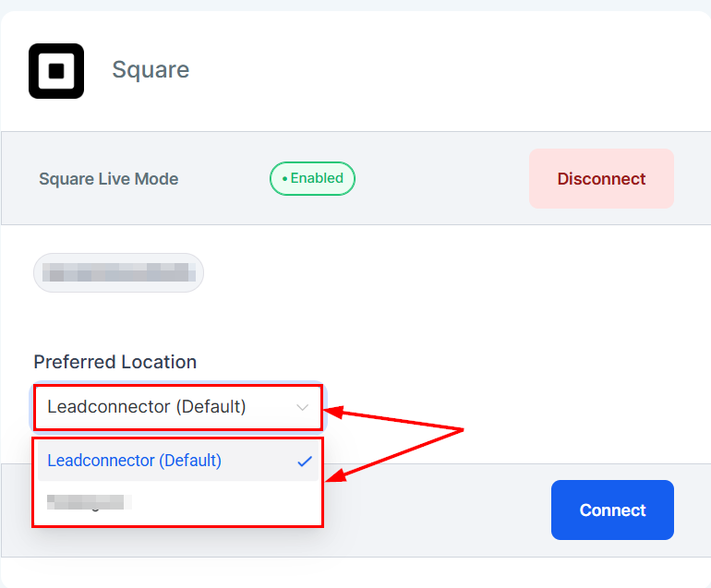Disconnect the Square live mode integration
Image resolution: width=711 pixels, height=588 pixels.
tap(601, 179)
